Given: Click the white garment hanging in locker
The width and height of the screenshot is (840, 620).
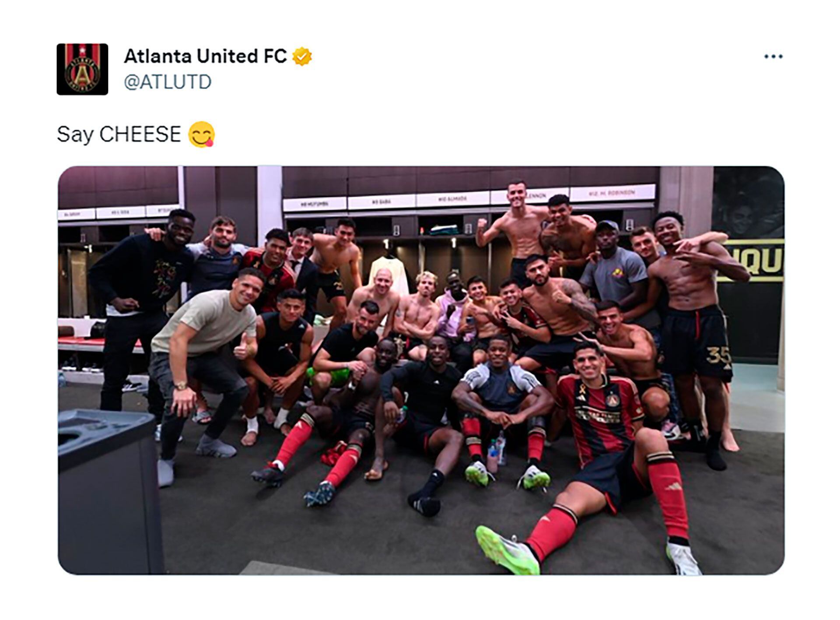Looking at the screenshot, I should (x=388, y=274).
